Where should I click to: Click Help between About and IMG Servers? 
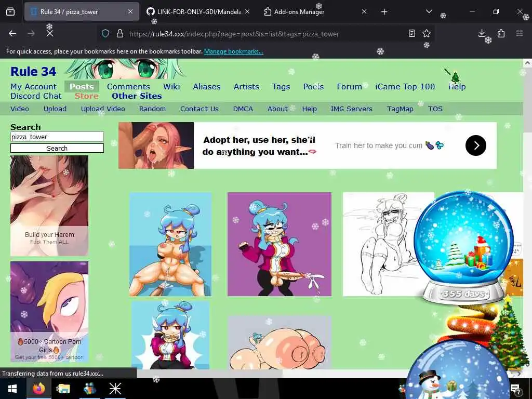[x=310, y=109]
